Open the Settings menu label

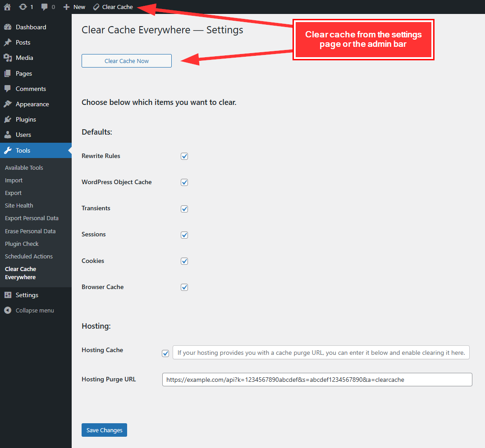27,295
